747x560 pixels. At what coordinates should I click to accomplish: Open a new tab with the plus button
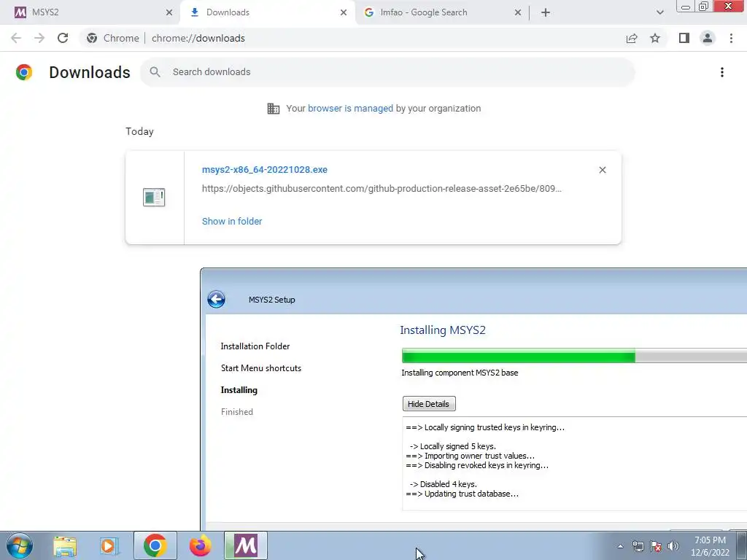pyautogui.click(x=546, y=12)
